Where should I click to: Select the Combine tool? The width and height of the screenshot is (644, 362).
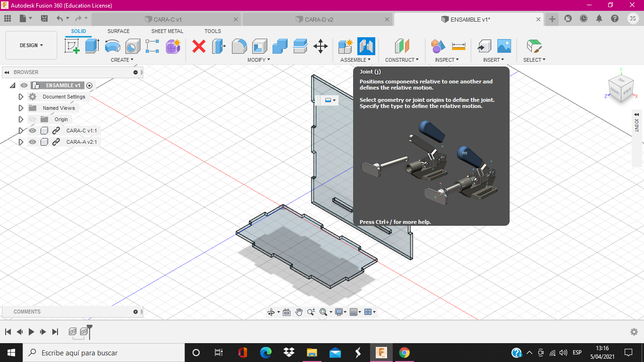[x=280, y=46]
